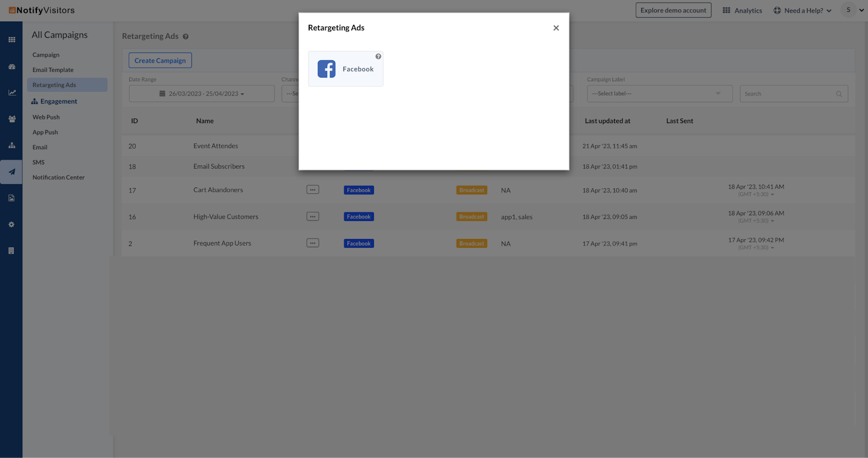Open the more options button for Cart Abandoners
868x458 pixels.
click(312, 190)
